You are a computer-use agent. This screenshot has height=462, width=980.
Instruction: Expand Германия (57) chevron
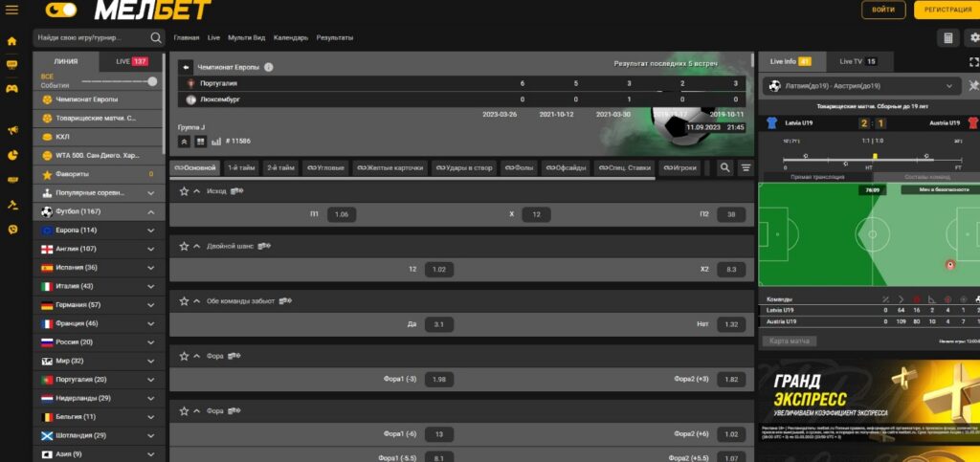point(150,305)
